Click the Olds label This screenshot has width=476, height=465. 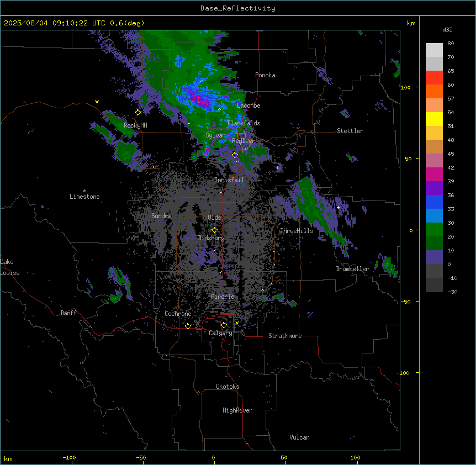coord(214,218)
